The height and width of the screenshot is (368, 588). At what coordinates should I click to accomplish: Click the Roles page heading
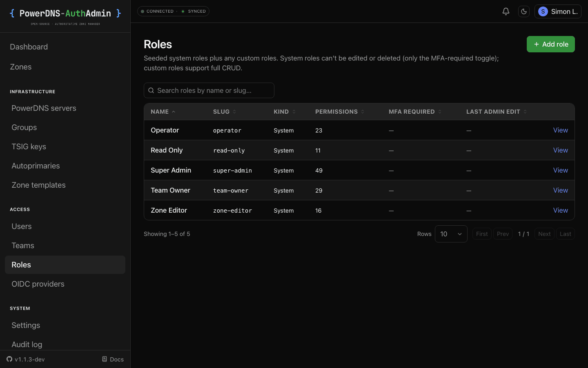pos(158,44)
